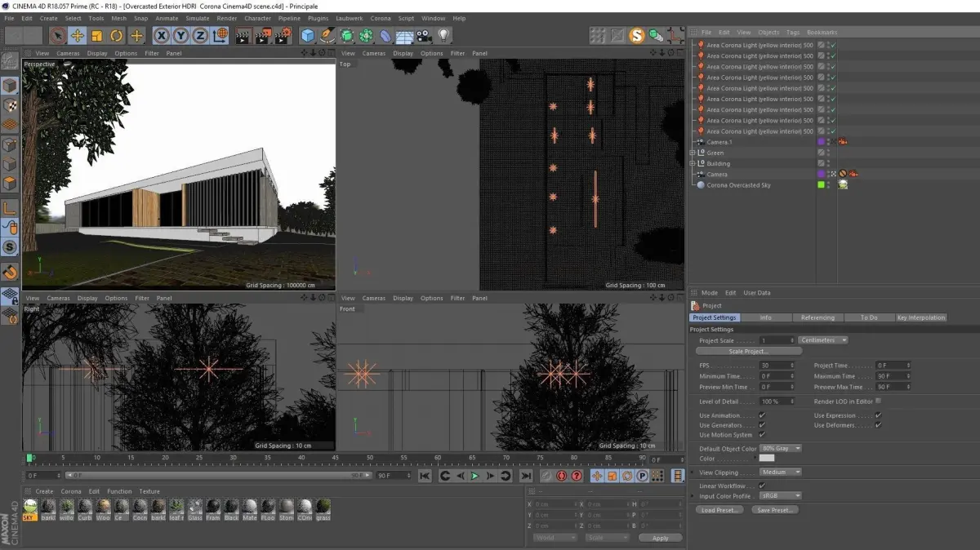980x550 pixels.
Task: Click Render to Picture Viewer icon
Action: [x=263, y=35]
